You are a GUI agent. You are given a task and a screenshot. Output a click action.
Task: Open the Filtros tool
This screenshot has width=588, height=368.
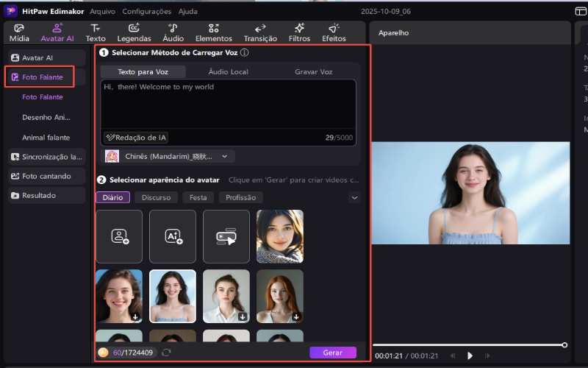pos(299,32)
